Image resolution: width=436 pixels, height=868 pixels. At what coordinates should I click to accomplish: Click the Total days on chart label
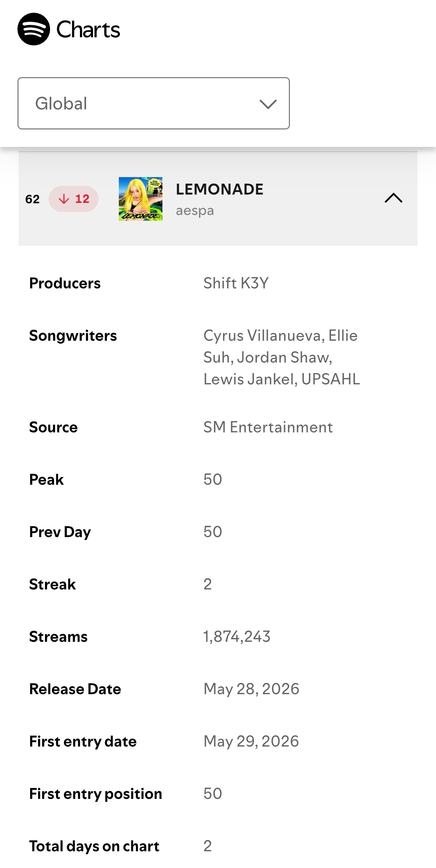(94, 846)
